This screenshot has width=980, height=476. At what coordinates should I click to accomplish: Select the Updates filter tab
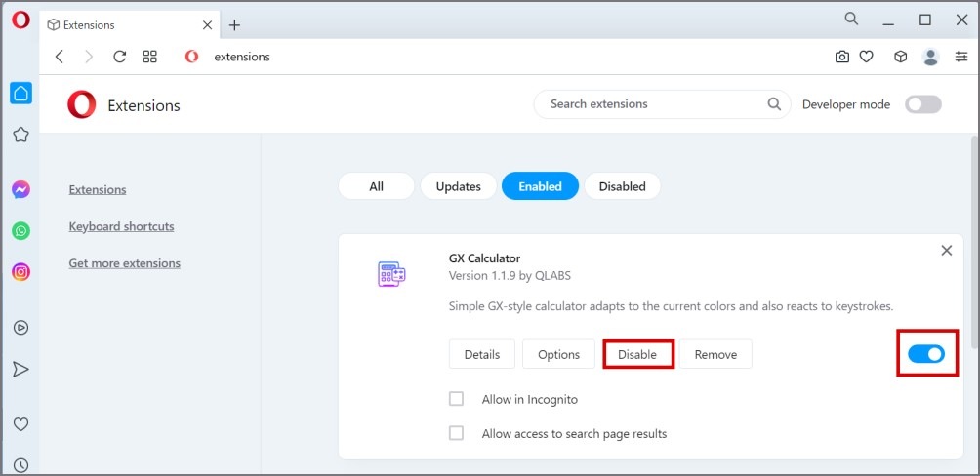coord(458,186)
